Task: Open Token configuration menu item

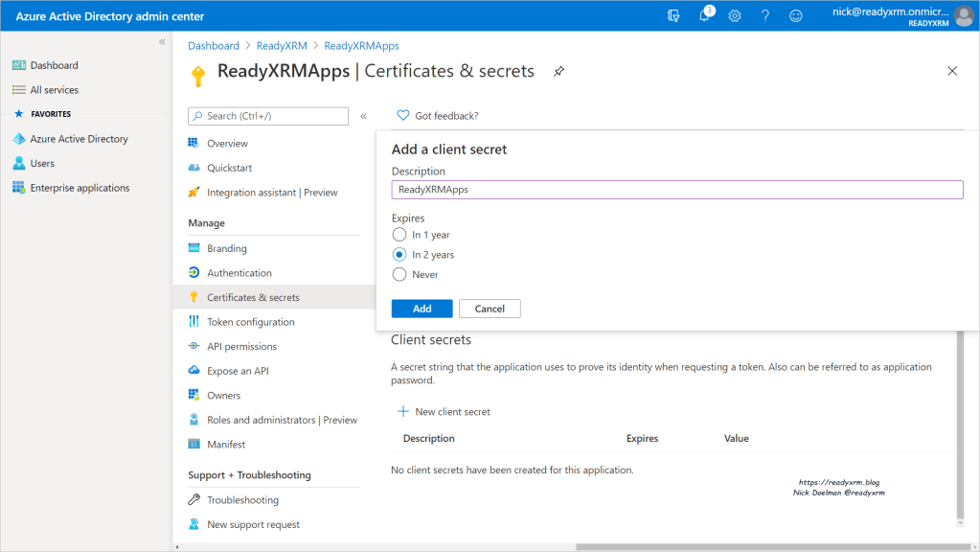Action: coord(250,322)
